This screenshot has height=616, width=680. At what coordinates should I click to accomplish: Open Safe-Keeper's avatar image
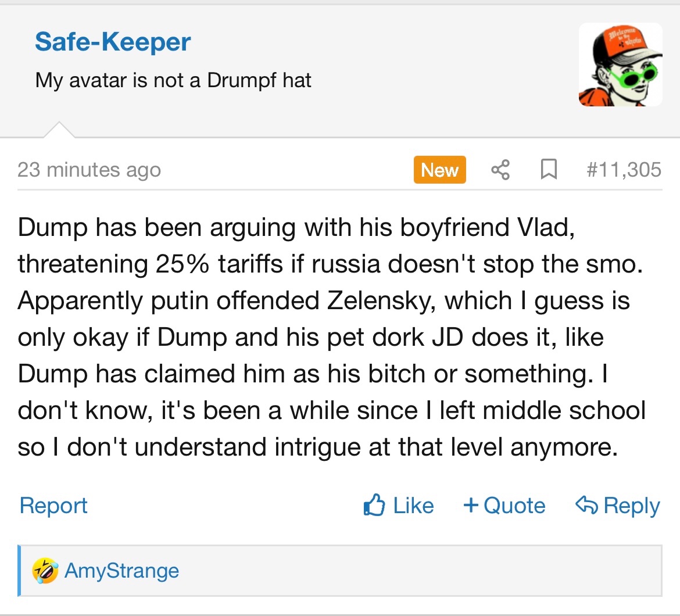click(x=620, y=65)
